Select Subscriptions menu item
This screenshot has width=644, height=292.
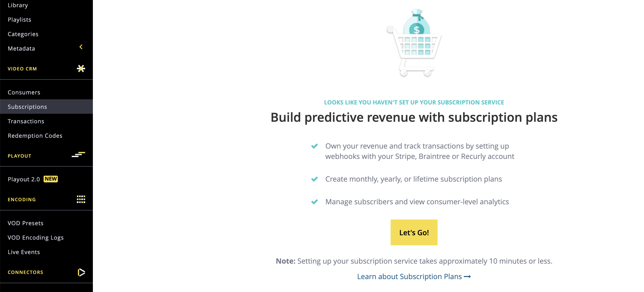tap(46, 107)
